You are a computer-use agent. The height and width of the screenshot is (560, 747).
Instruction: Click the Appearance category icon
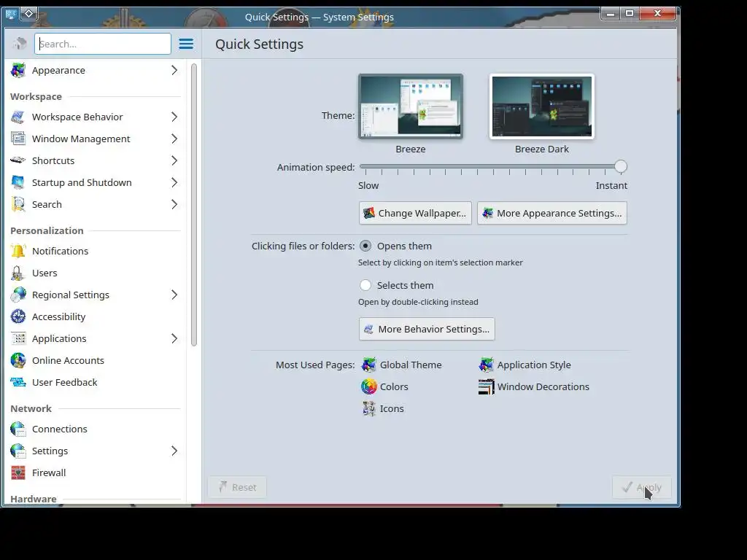18,71
